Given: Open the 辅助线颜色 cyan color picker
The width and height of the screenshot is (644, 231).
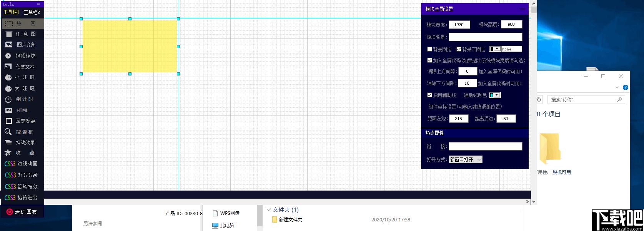Looking at the screenshot, I should point(495,95).
